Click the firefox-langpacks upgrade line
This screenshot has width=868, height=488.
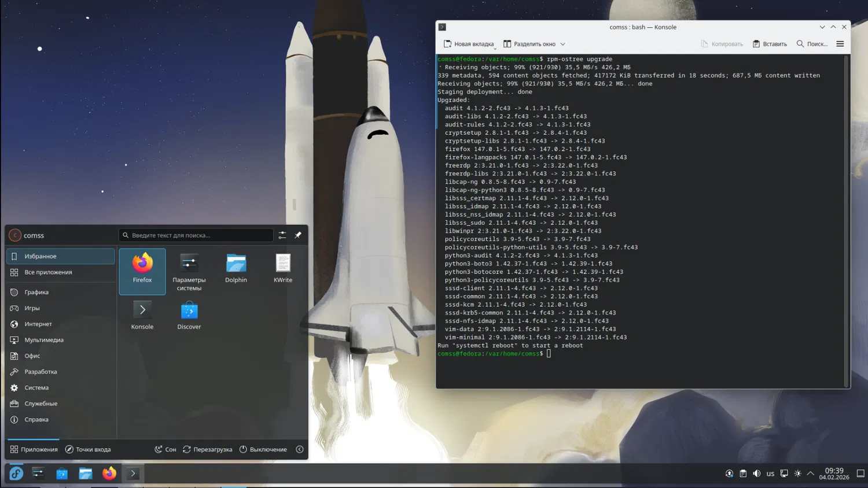coord(536,157)
